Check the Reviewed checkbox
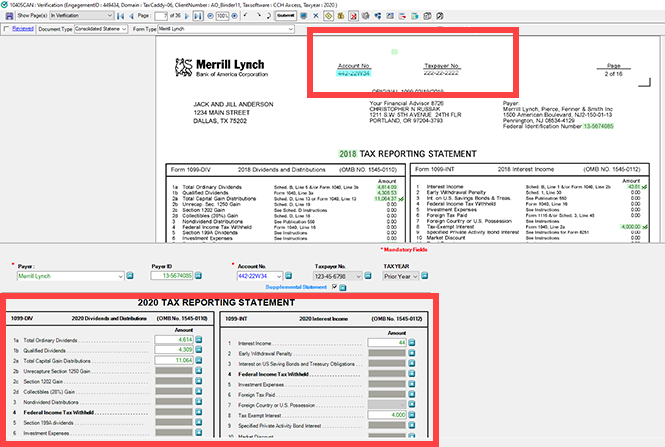This screenshot has width=665, height=447. (x=6, y=29)
